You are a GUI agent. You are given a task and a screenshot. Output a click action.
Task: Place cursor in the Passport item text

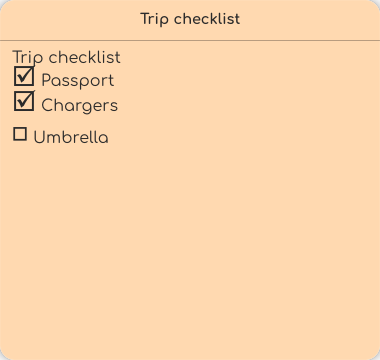coord(78,80)
